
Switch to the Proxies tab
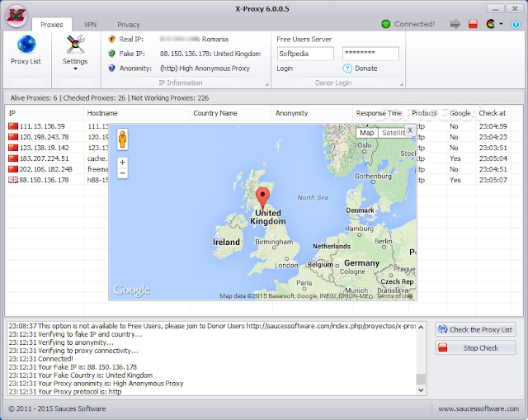click(52, 25)
